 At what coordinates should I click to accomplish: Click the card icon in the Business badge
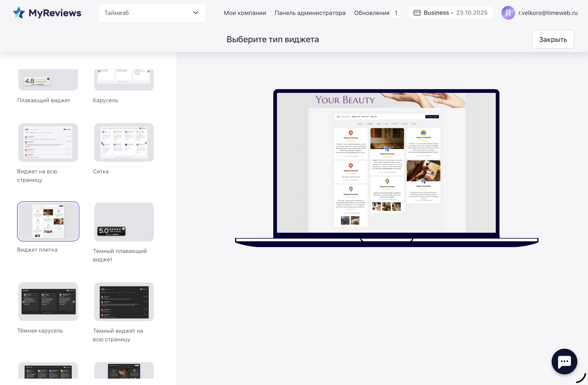click(417, 12)
